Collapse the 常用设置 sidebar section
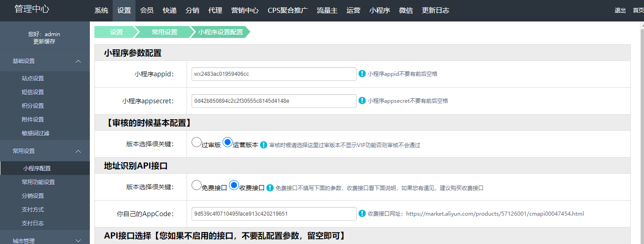 pyautogui.click(x=78, y=151)
